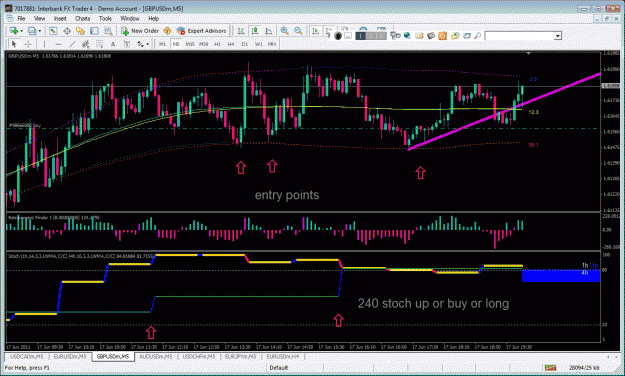Select the Horizontal Line drawing tool
Image resolution: width=625 pixels, height=376 pixels.
point(59,44)
